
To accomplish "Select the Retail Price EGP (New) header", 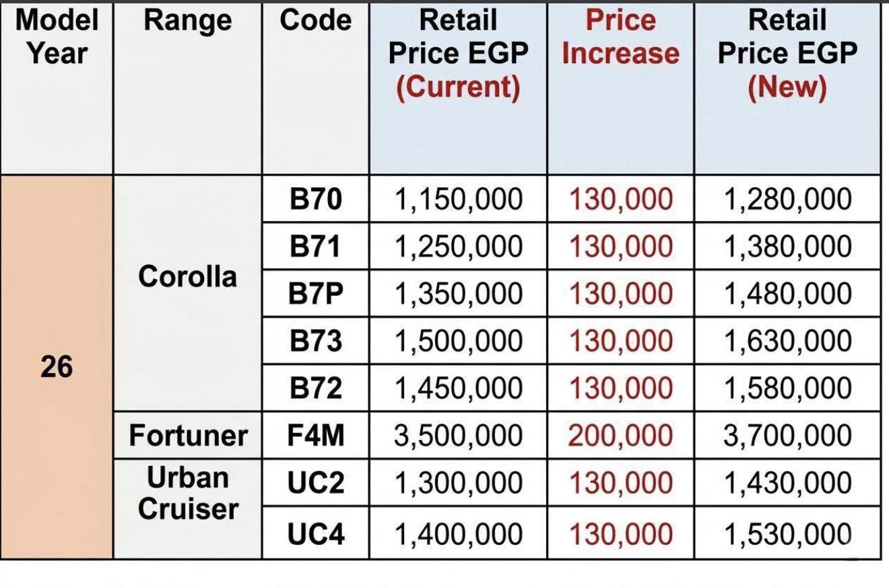I will pos(787,54).
